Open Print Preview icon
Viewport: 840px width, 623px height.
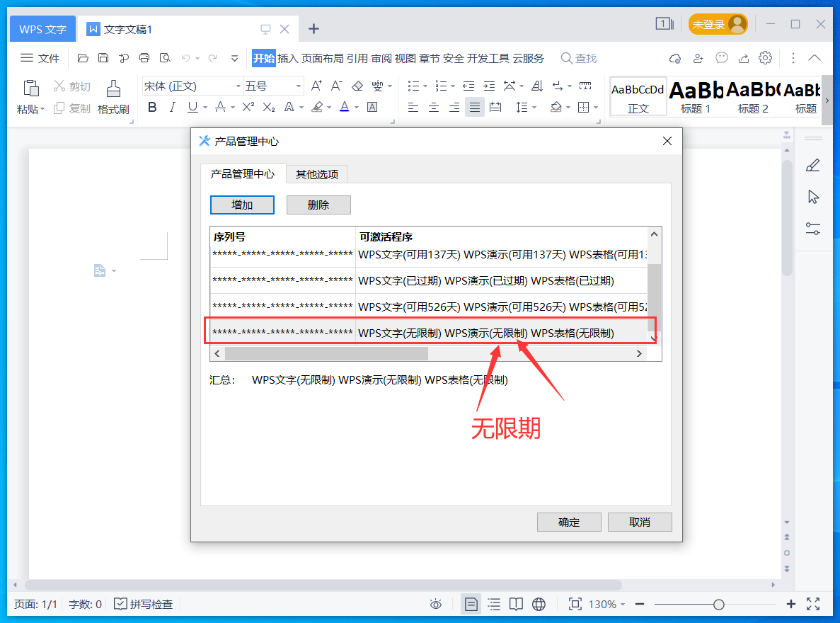(x=165, y=58)
